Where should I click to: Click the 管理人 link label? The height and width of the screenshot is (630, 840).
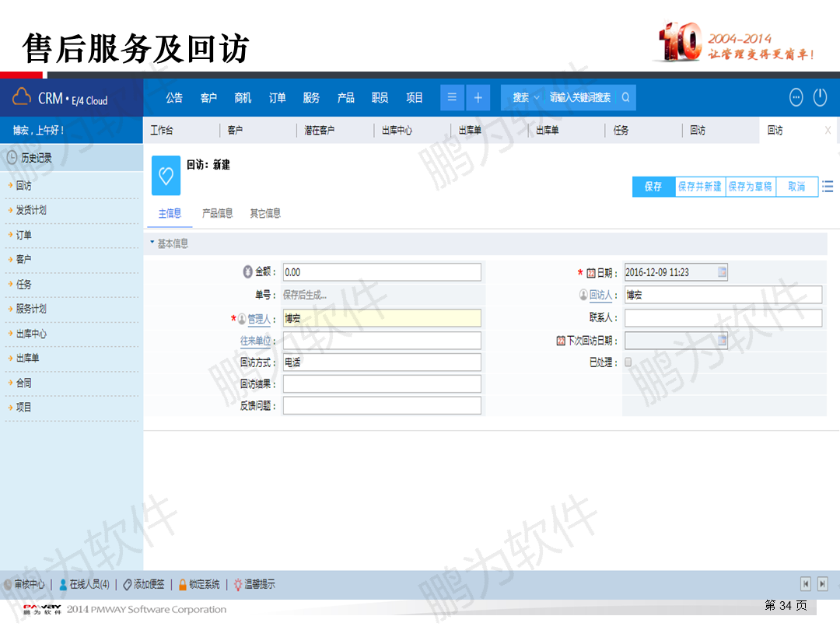point(259,319)
